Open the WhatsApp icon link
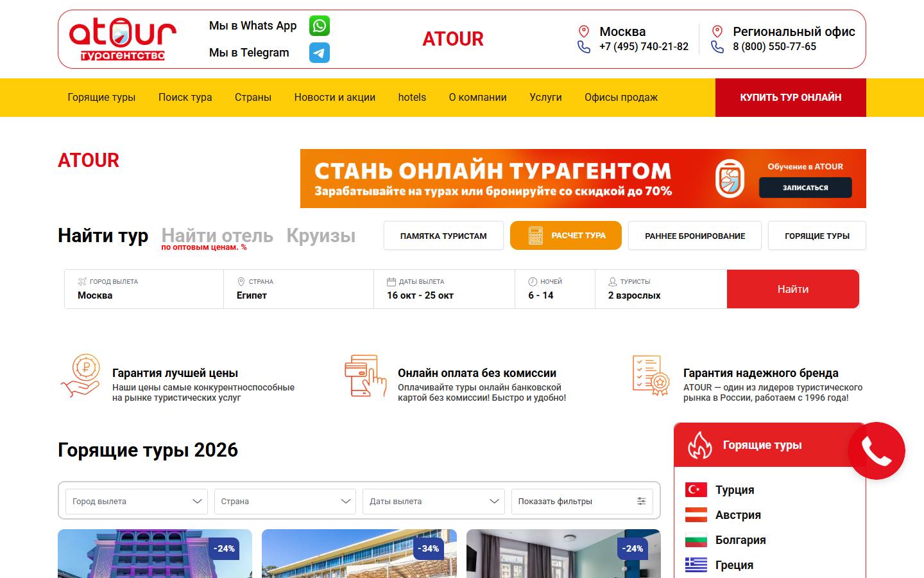The image size is (924, 578). pos(320,26)
